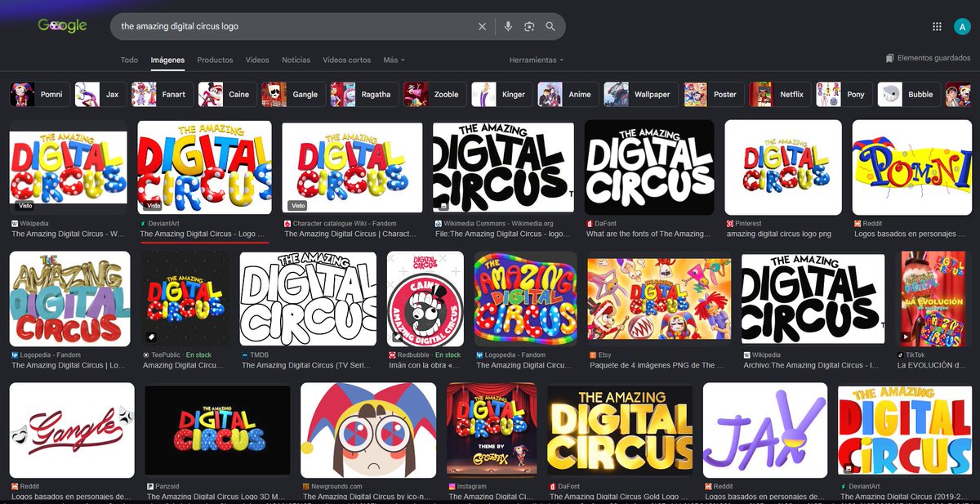
Task: Open the Instagram theme poster image
Action: [x=492, y=430]
